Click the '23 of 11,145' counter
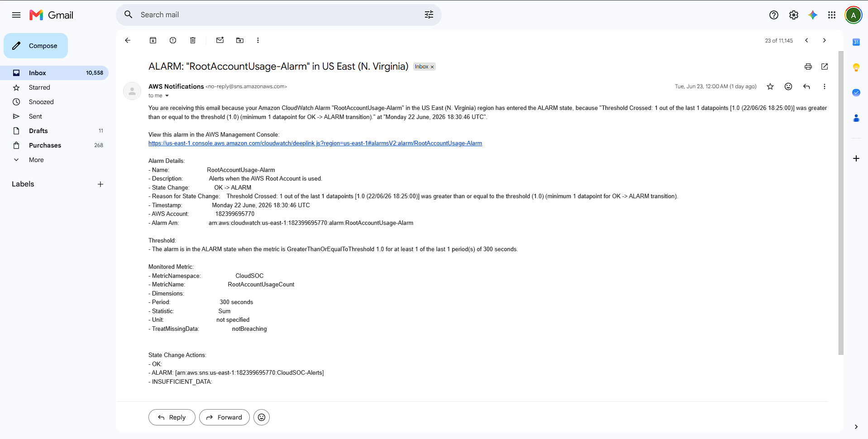This screenshot has height=439, width=868. point(779,41)
